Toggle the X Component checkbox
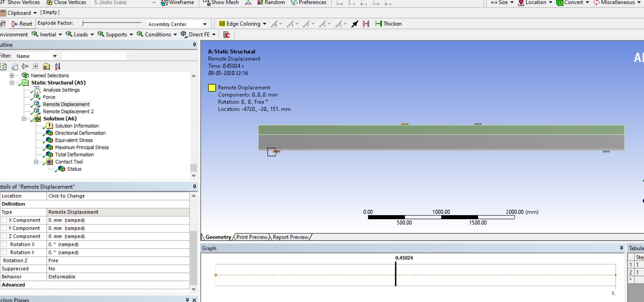644x302 pixels. point(4,220)
